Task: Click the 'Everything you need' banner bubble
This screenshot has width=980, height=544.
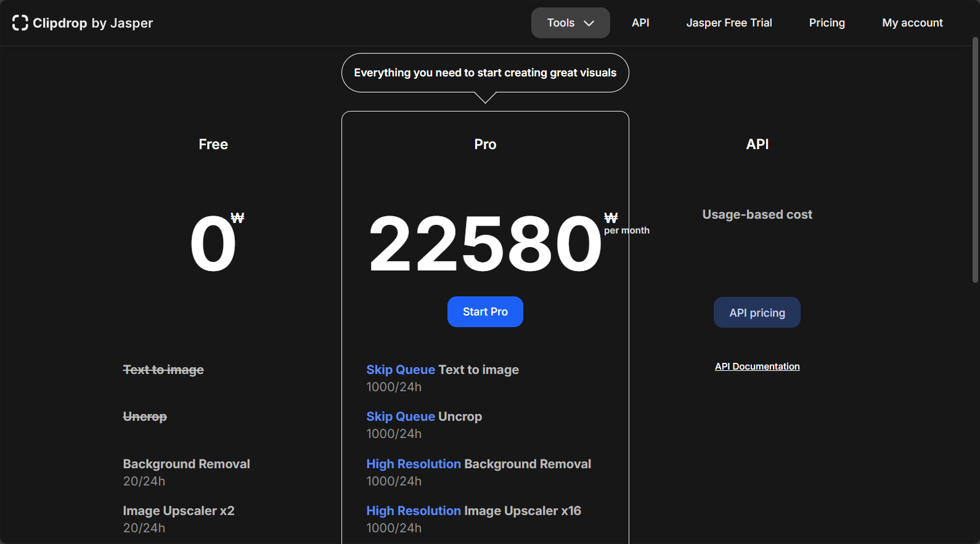Action: coord(485,73)
